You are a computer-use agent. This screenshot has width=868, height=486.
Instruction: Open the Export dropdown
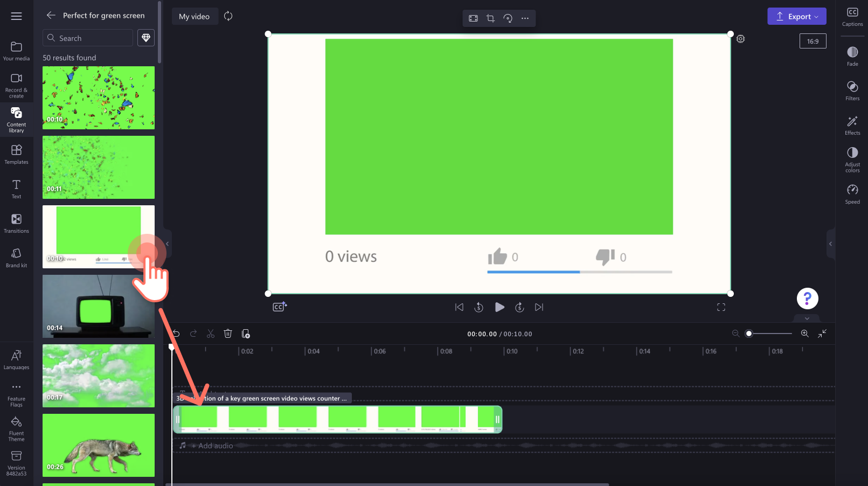click(x=797, y=16)
